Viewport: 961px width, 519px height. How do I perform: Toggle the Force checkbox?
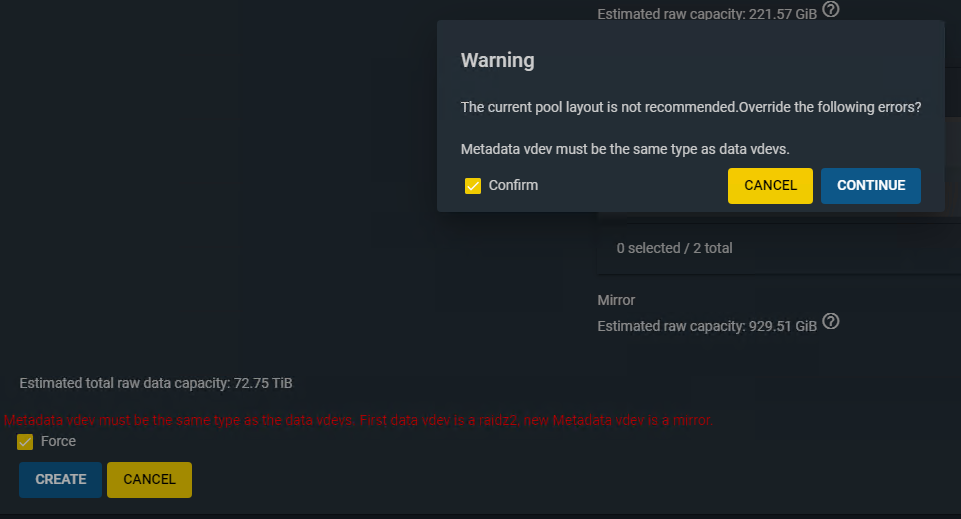pyautogui.click(x=25, y=442)
